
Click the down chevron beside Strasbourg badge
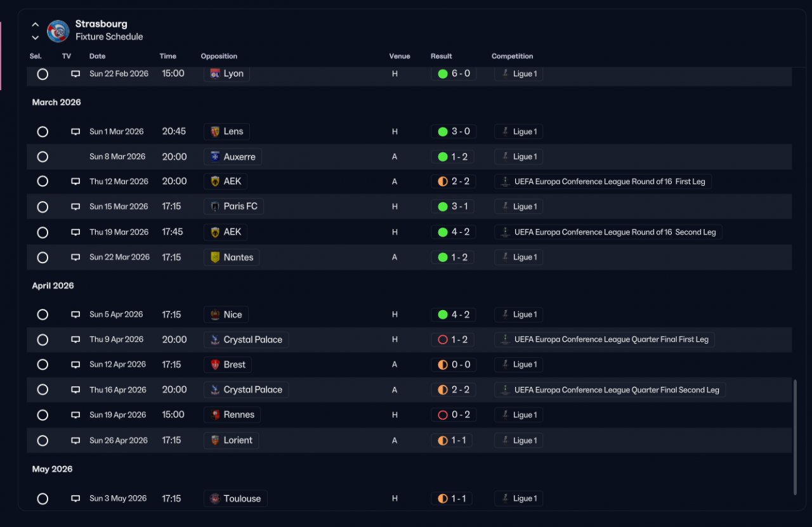pos(36,37)
